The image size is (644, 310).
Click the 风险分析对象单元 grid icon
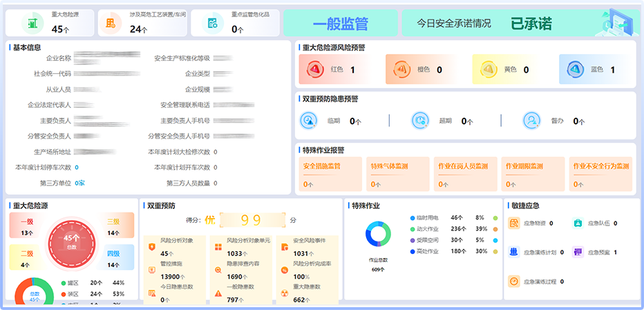click(x=218, y=247)
